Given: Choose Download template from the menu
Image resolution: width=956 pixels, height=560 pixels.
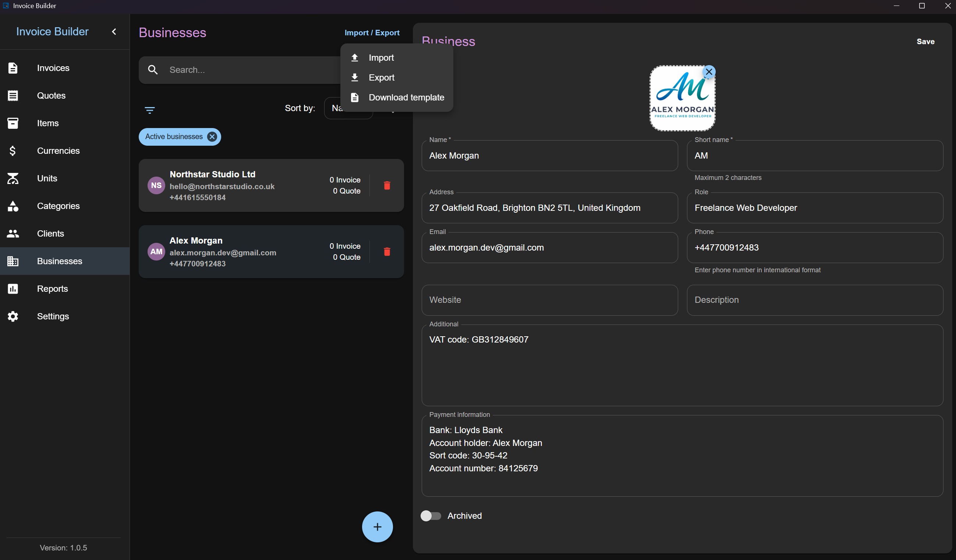Looking at the screenshot, I should pyautogui.click(x=397, y=98).
